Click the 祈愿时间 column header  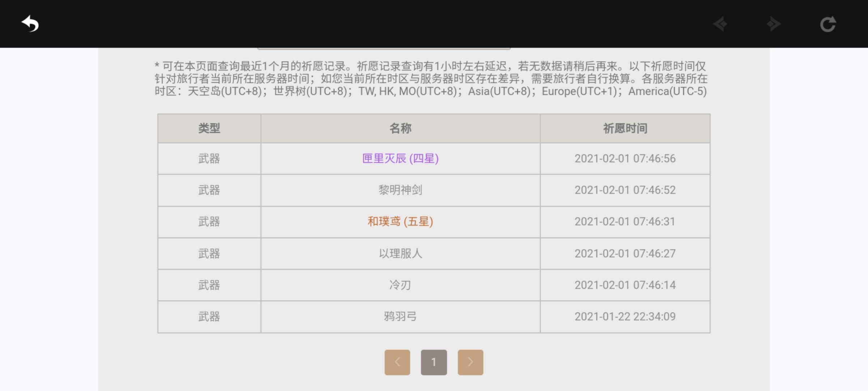[x=625, y=129]
